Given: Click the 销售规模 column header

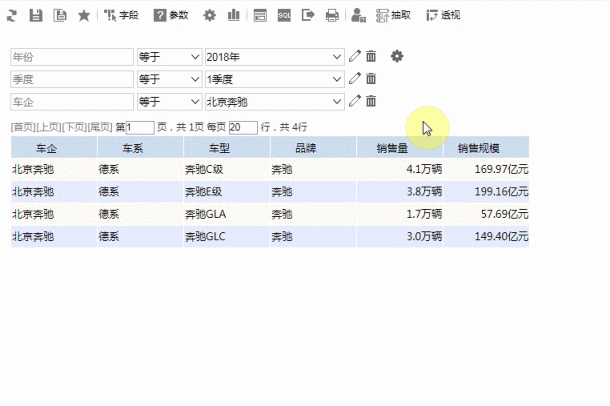Looking at the screenshot, I should coord(486,148).
